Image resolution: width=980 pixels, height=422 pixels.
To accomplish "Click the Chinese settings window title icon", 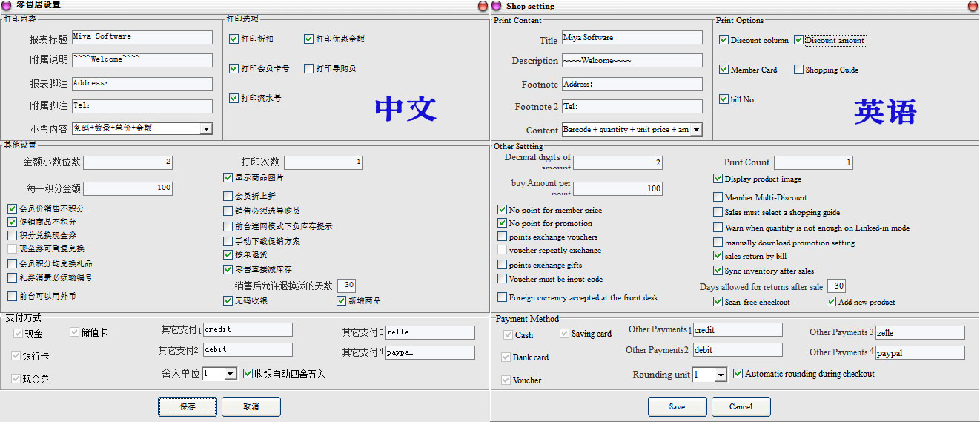I will pyautogui.click(x=6, y=5).
